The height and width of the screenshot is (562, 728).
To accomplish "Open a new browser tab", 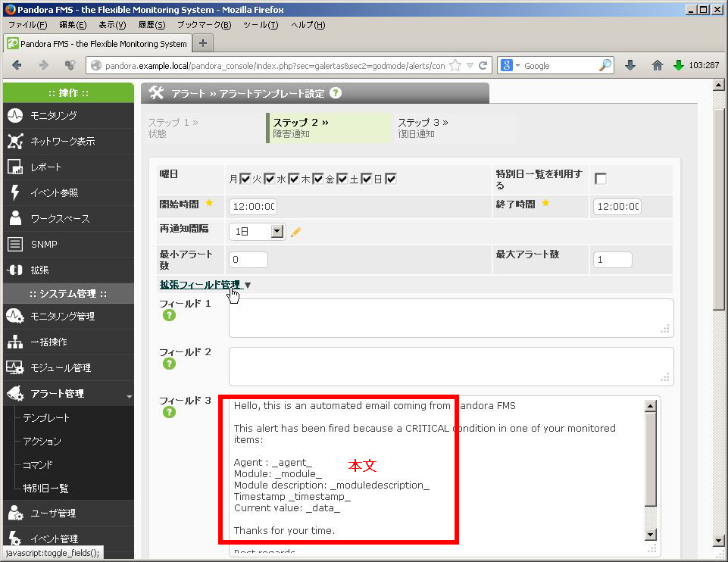I will pos(203,43).
